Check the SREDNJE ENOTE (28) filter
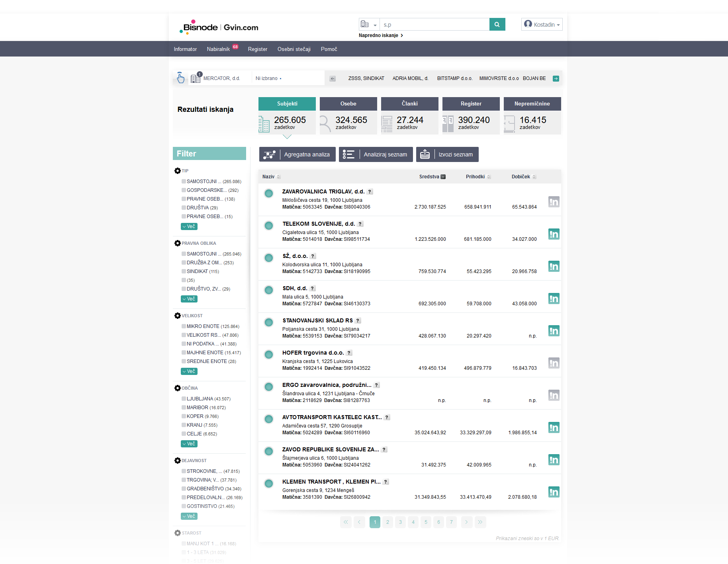Viewport: 728px width, 564px height. point(184,361)
